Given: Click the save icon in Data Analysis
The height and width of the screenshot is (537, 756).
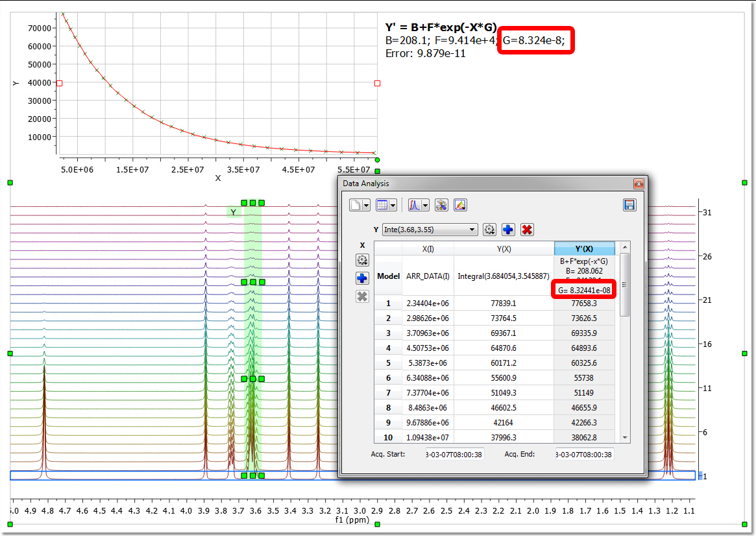Looking at the screenshot, I should tap(629, 205).
